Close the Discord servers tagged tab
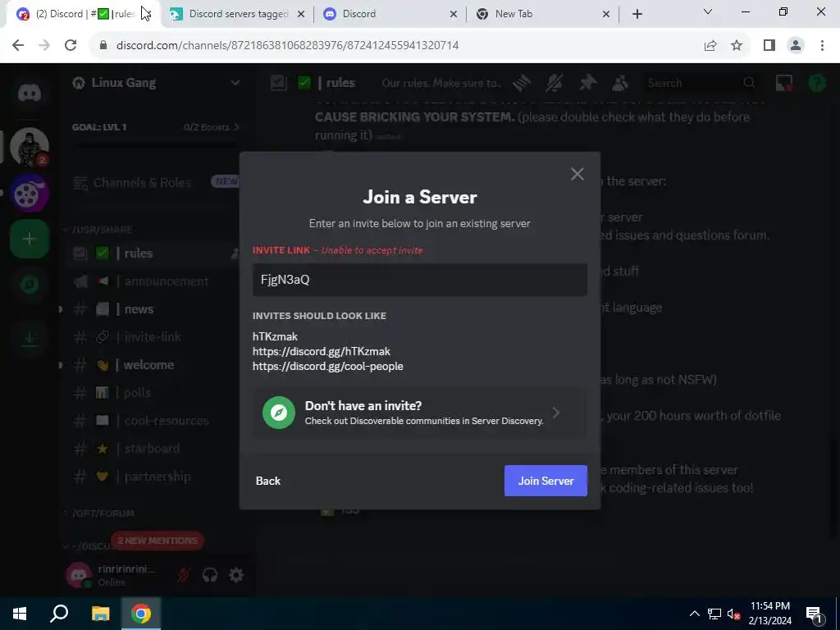 coord(301,14)
